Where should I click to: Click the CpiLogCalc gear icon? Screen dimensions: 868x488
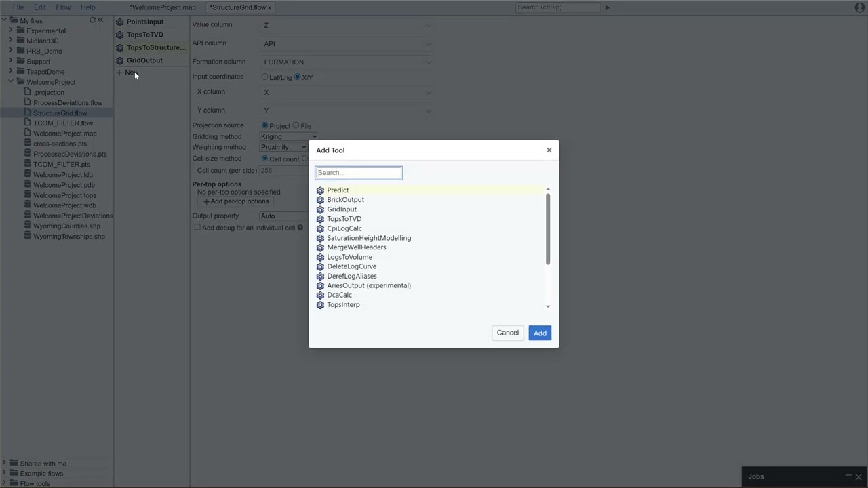click(320, 228)
